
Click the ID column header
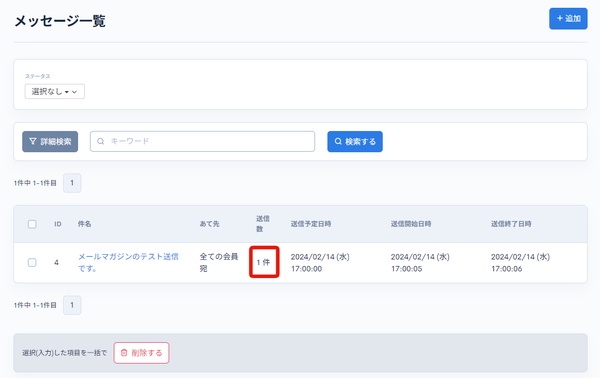tap(58, 224)
